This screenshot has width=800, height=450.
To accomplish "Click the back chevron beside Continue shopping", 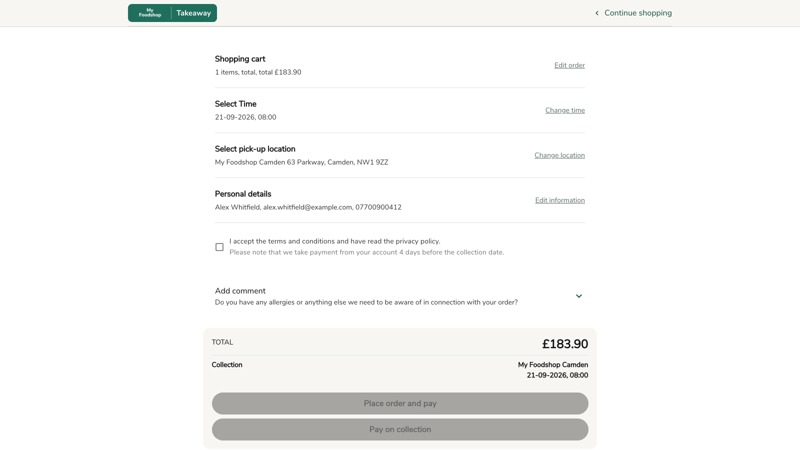I will tap(596, 13).
